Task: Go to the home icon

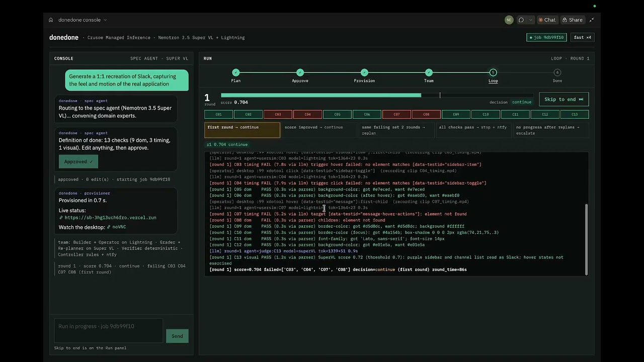Action: point(51,20)
